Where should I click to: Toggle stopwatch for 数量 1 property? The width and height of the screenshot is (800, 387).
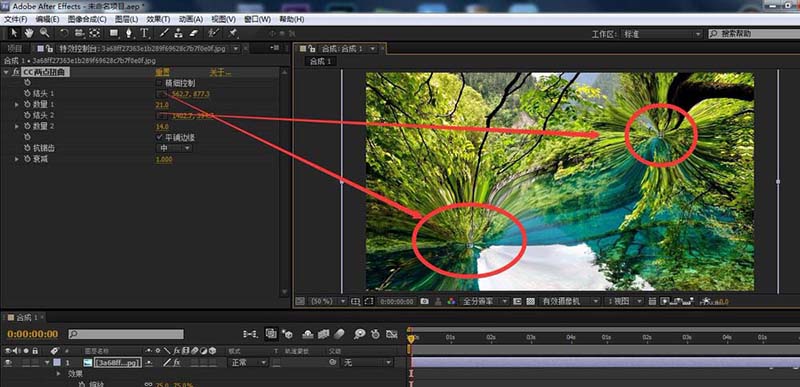point(28,105)
